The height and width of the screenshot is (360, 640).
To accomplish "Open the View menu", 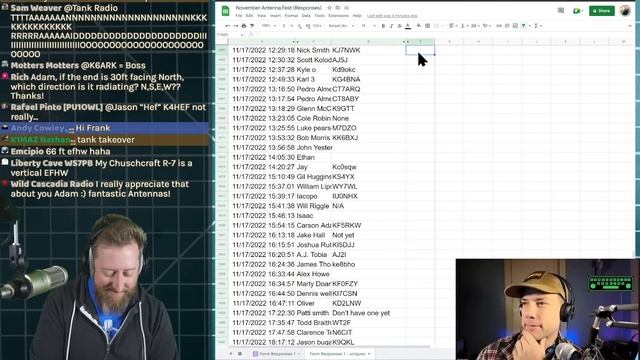I will point(261,16).
